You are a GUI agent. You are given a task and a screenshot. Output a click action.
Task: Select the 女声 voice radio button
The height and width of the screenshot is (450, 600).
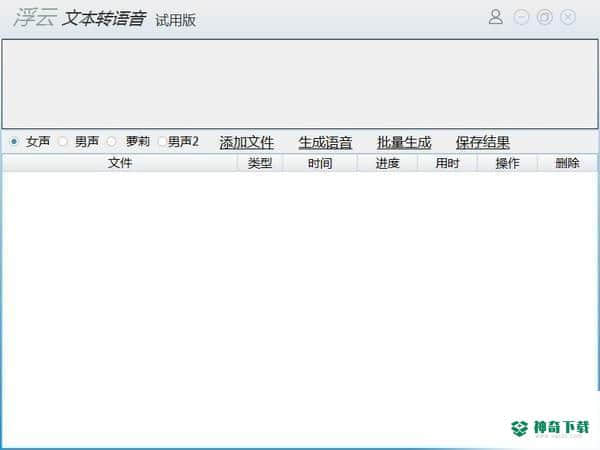[x=14, y=142]
